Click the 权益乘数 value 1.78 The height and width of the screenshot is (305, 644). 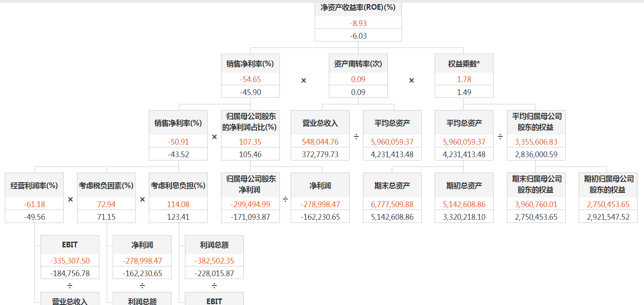click(464, 79)
